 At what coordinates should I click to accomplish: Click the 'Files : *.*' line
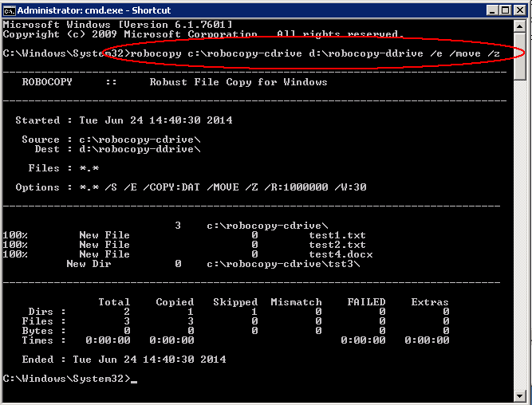(x=64, y=168)
